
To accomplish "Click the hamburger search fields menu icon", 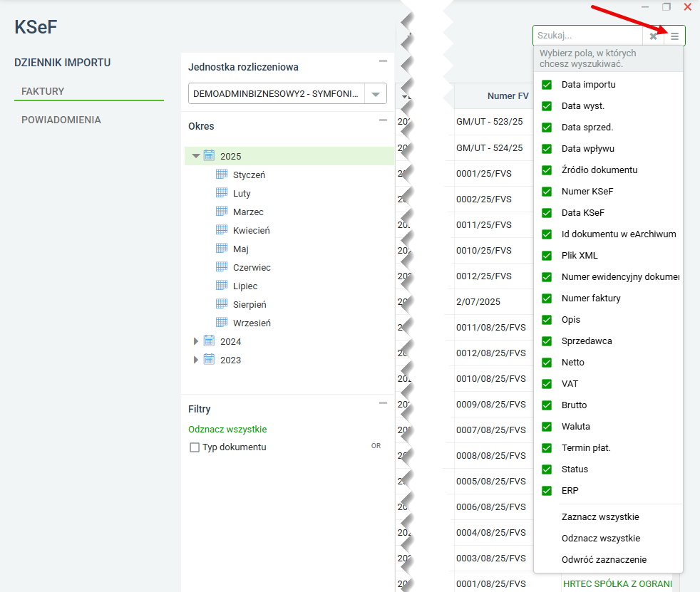I will (674, 36).
